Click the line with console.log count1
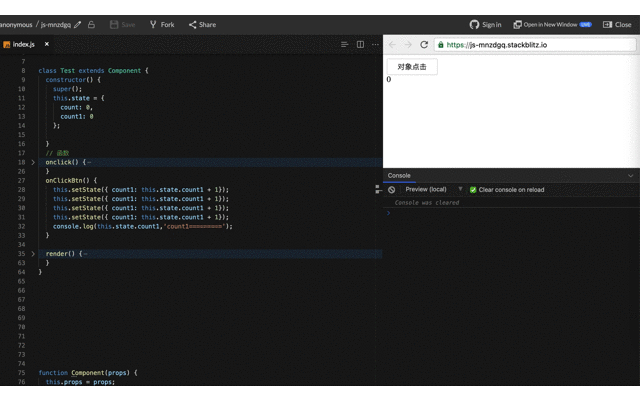This screenshot has width=640, height=400. tap(142, 226)
